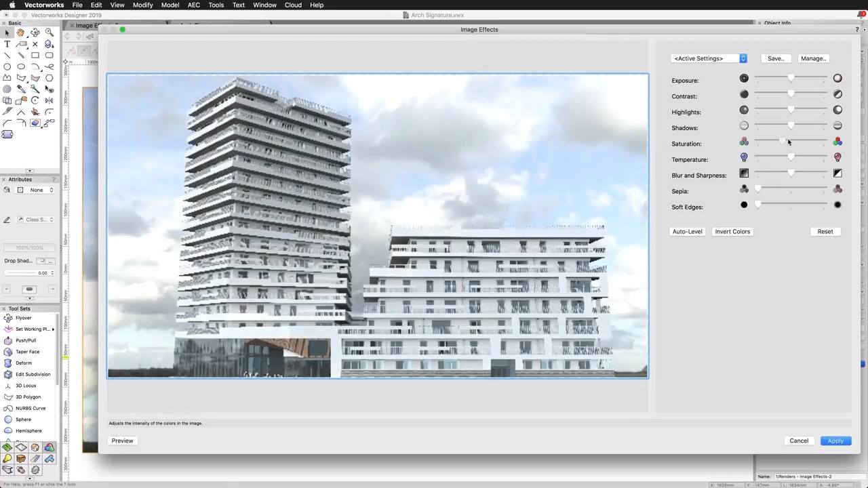Viewport: 868px width, 488px height.
Task: Open the Vectorworks application menu
Action: [44, 5]
